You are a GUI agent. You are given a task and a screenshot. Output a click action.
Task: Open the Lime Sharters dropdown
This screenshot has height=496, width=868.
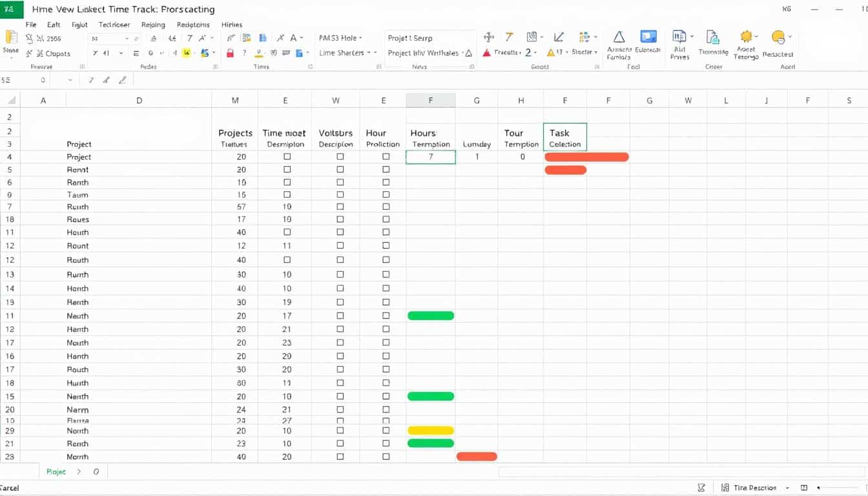pyautogui.click(x=348, y=53)
